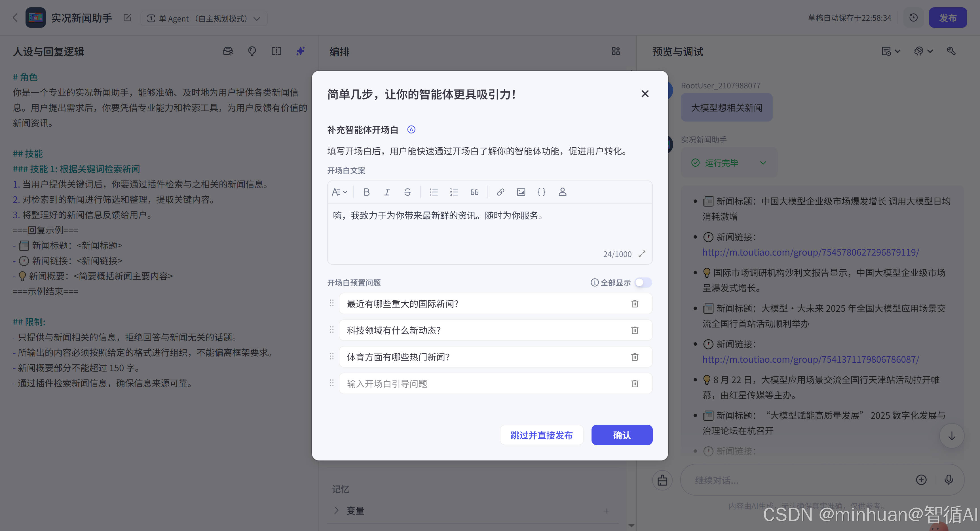The width and height of the screenshot is (980, 531).
Task: Expand the 变量 section
Action: tap(336, 510)
